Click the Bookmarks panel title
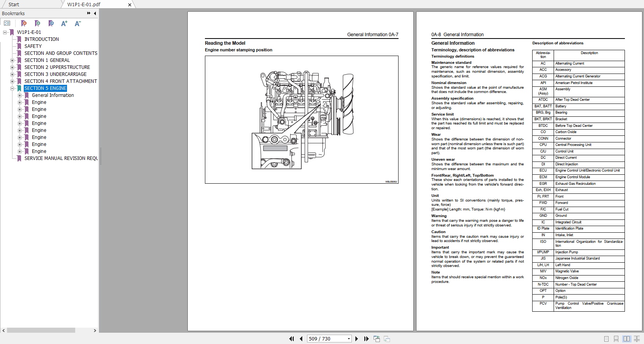644x344 pixels. pos(13,13)
